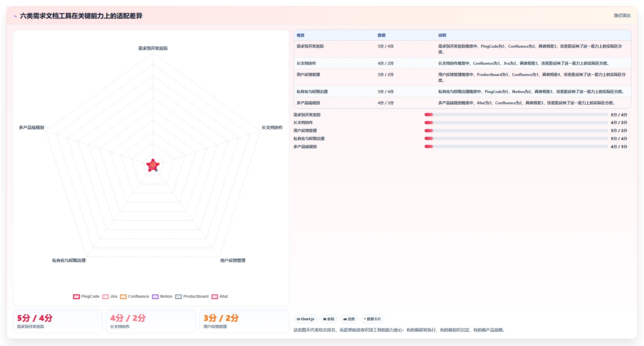The image size is (644, 346).
Task: Click the star-shaped data cluster at radar center
Action: pos(153,165)
